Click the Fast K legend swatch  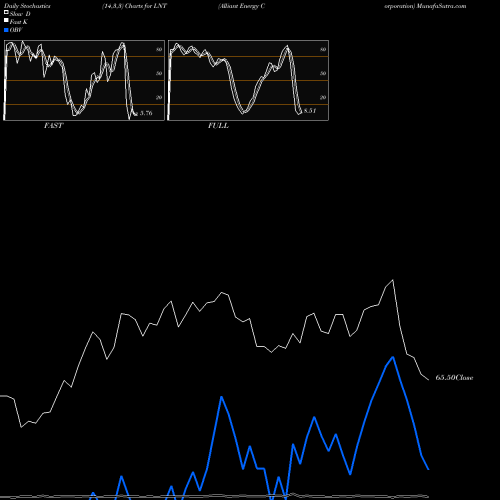tap(6, 21)
